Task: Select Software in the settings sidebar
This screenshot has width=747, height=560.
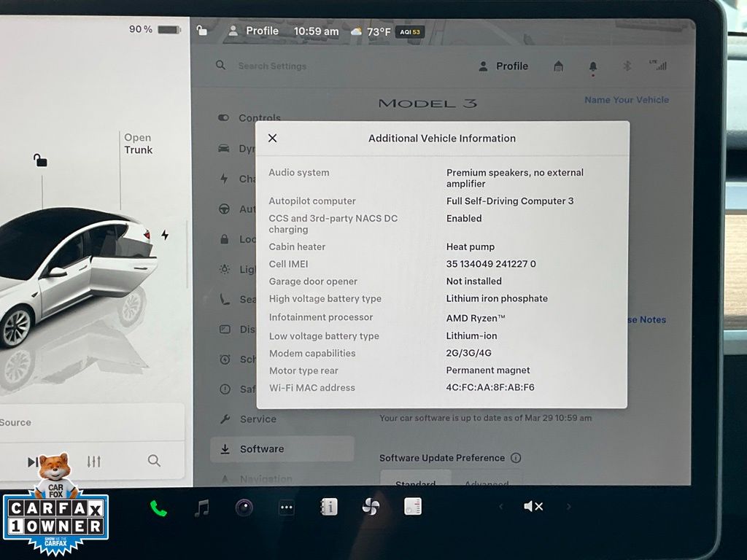Action: (x=261, y=449)
